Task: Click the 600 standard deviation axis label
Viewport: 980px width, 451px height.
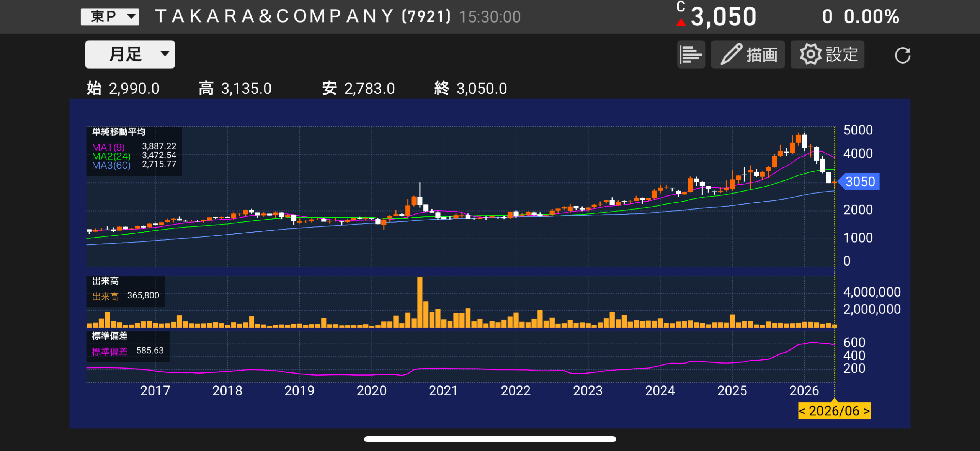Action: (x=854, y=343)
